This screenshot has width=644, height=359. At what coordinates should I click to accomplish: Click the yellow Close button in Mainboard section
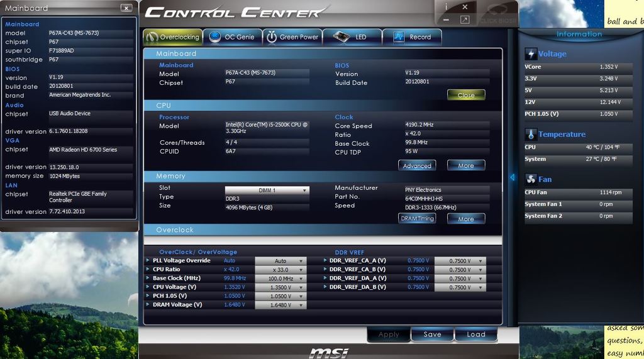click(466, 95)
